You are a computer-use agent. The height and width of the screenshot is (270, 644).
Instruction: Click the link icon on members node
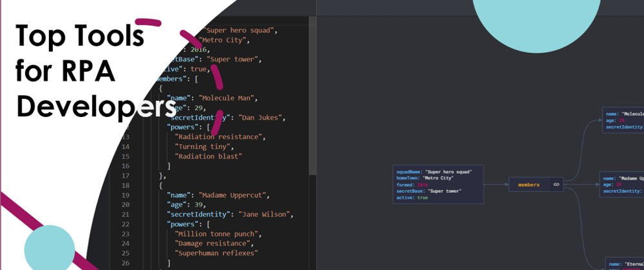point(556,184)
